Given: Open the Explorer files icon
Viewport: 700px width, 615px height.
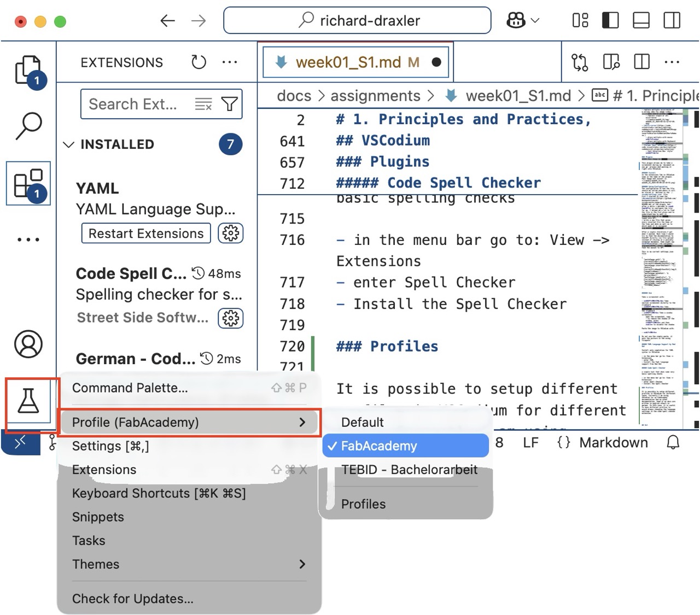Looking at the screenshot, I should tap(28, 70).
